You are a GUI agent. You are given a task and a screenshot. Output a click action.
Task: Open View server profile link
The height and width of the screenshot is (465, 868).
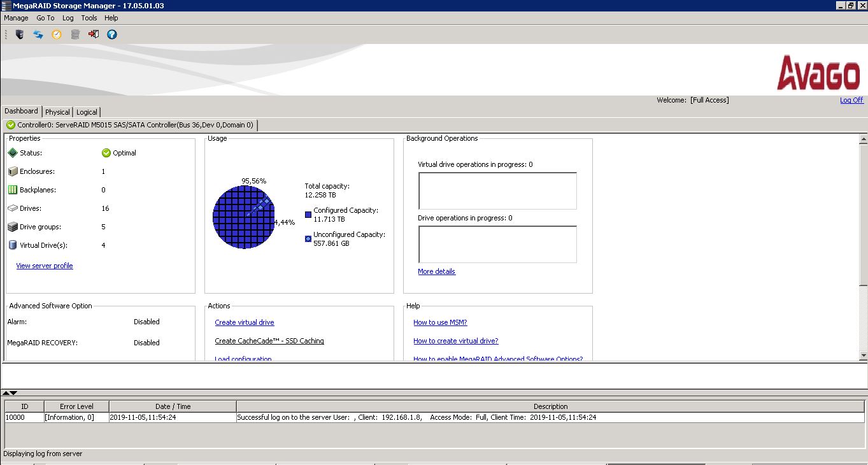coord(45,266)
